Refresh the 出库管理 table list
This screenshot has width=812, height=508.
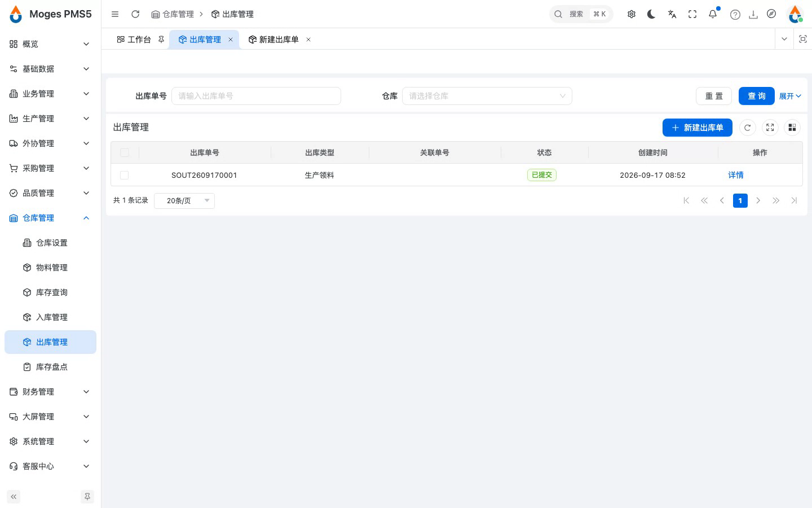pyautogui.click(x=747, y=128)
